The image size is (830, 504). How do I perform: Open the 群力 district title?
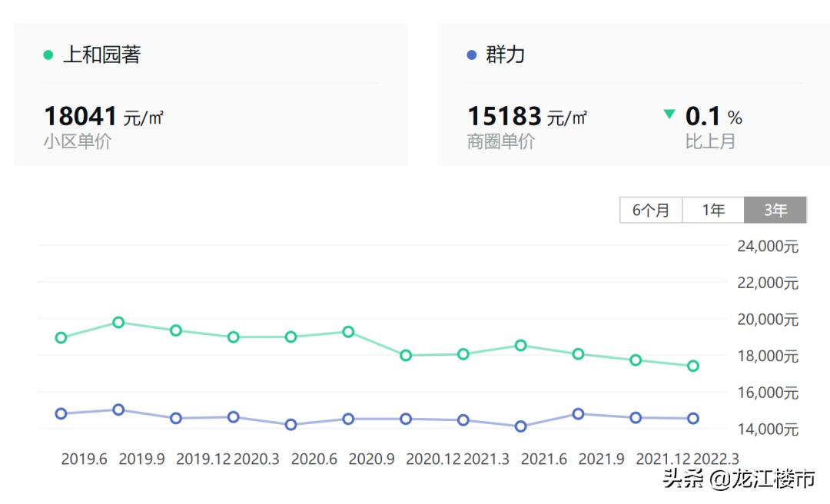[x=506, y=55]
